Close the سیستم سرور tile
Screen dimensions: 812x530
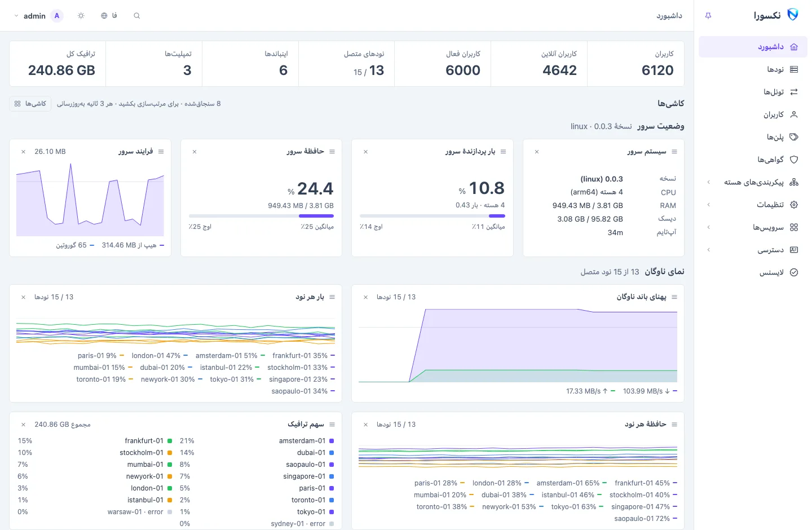tap(537, 152)
